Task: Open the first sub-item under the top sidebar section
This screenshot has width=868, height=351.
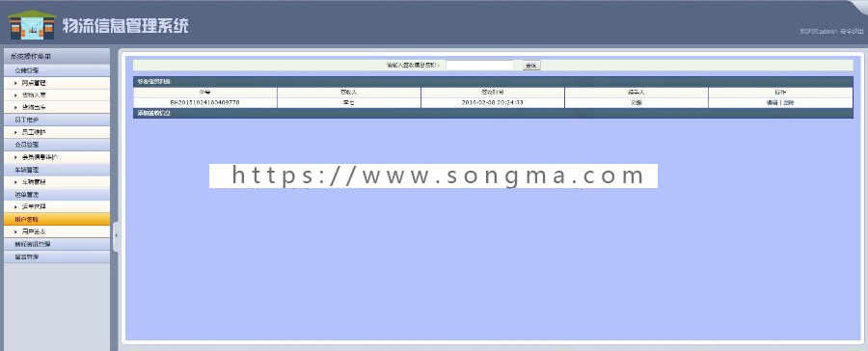Action: (57, 83)
